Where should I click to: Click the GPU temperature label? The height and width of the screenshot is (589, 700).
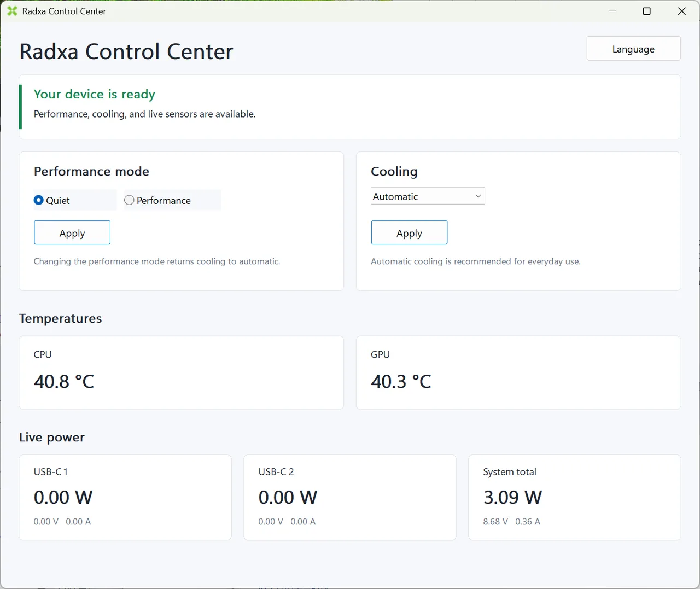tap(380, 354)
